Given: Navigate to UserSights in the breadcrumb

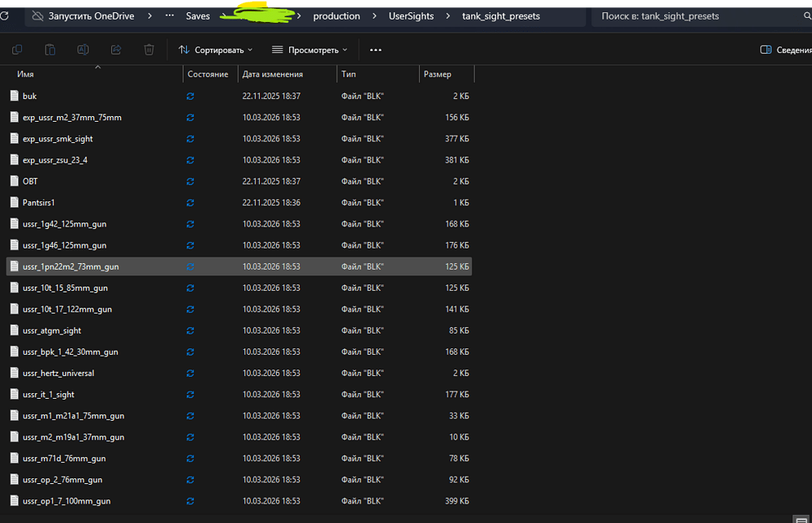Looking at the screenshot, I should click(411, 16).
